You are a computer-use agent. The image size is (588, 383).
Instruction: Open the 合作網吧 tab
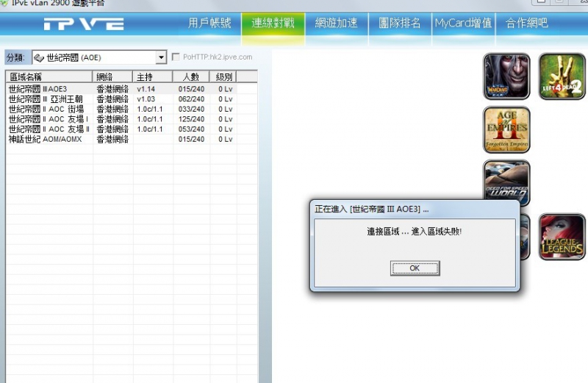click(526, 24)
